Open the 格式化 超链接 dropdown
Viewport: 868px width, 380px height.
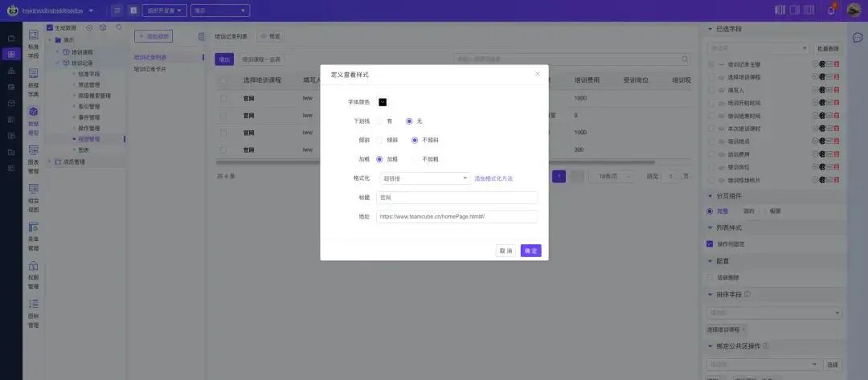coord(424,178)
